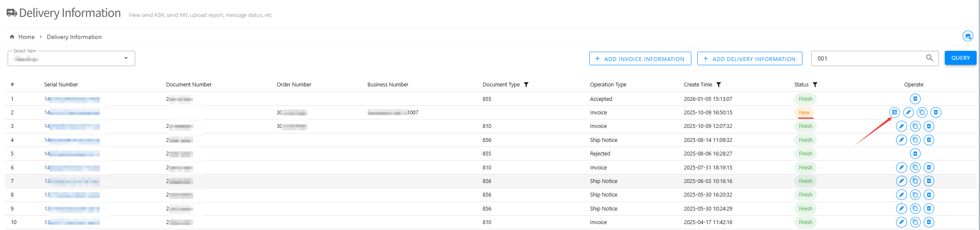Delete the row 10 Invoice record
The image size is (980, 230).
(x=929, y=222)
